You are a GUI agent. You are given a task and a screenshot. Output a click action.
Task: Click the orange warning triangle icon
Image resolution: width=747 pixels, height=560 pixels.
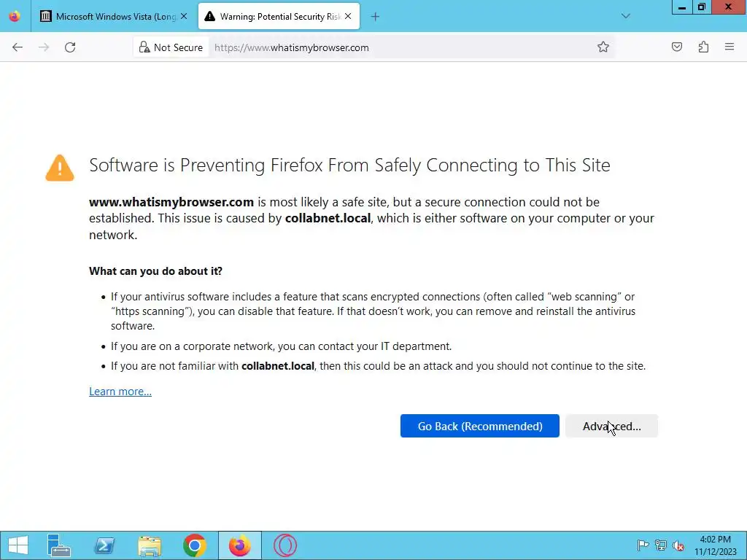[60, 168]
